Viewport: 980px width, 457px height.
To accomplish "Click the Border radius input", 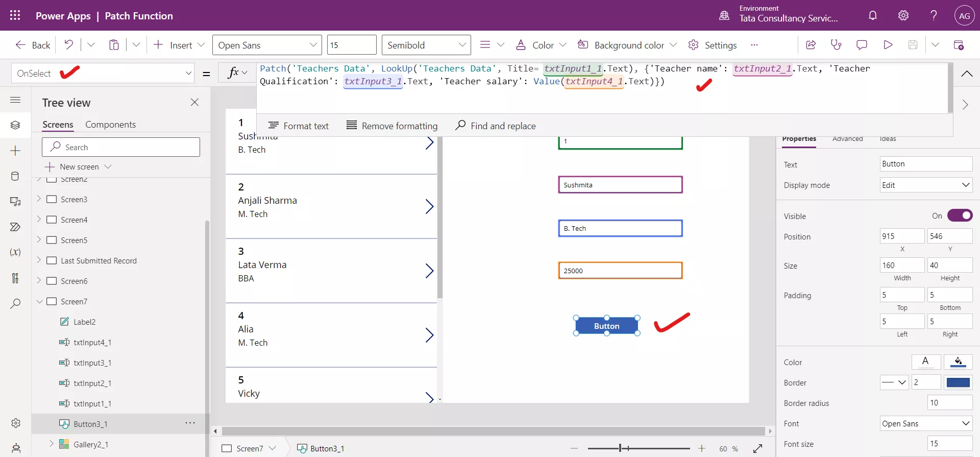I will (949, 402).
